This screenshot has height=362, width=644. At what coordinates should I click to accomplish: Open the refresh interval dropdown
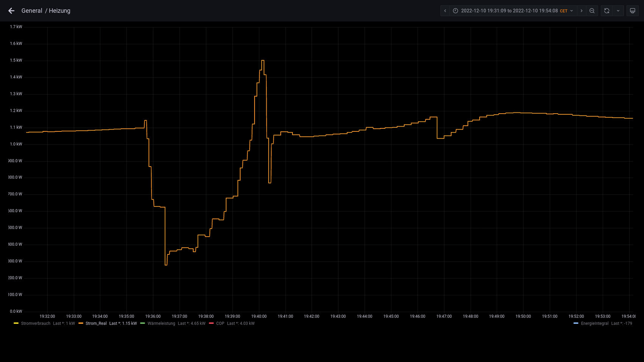(x=618, y=11)
